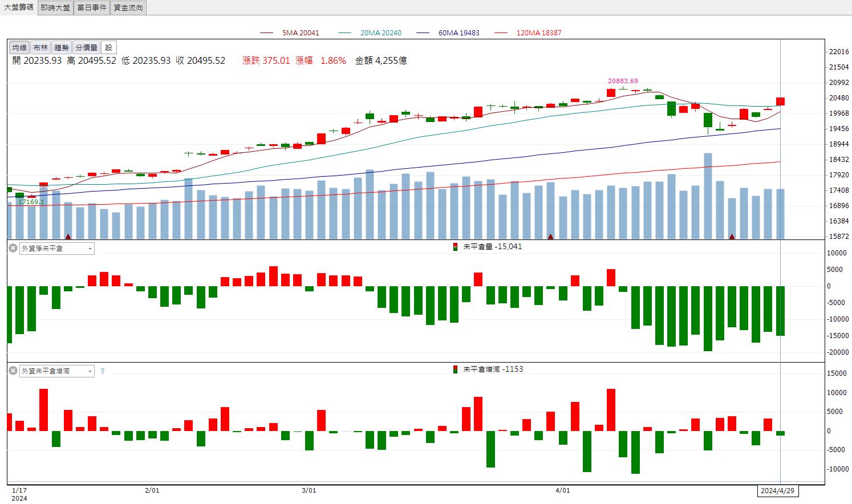Click the 2024/4/29 date label on the axis
The image size is (852, 504).
click(778, 490)
